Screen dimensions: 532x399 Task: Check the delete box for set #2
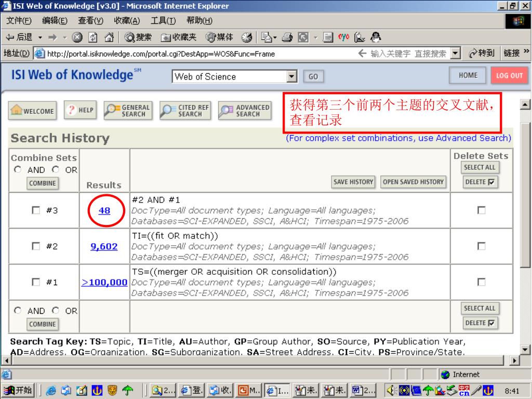(481, 246)
